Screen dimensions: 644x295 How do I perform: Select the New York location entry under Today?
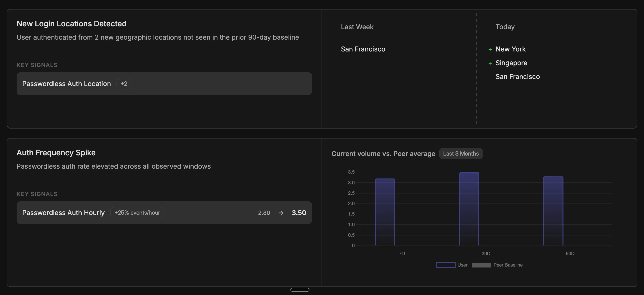point(510,49)
